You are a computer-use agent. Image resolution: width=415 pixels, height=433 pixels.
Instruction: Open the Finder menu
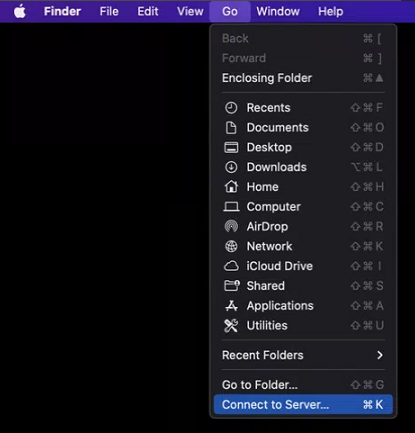tap(62, 11)
